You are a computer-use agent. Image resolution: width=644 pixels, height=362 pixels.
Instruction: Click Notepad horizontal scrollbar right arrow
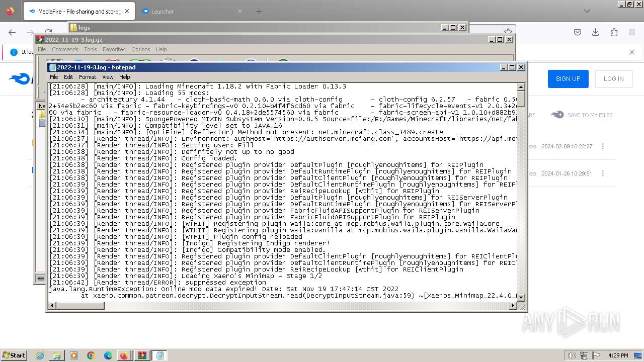pos(513,305)
